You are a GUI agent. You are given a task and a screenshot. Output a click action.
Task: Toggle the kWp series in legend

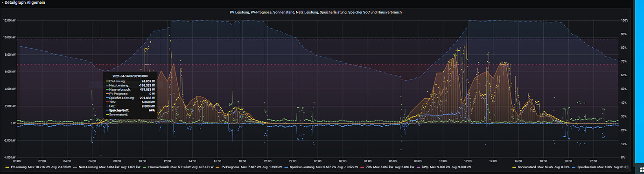426,167
